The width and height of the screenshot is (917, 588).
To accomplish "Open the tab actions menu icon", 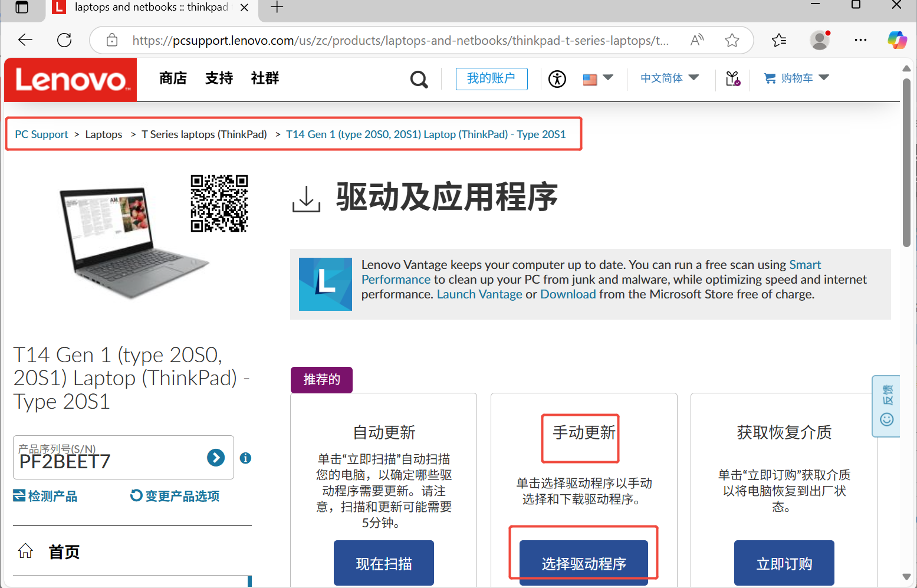I will coord(22,7).
